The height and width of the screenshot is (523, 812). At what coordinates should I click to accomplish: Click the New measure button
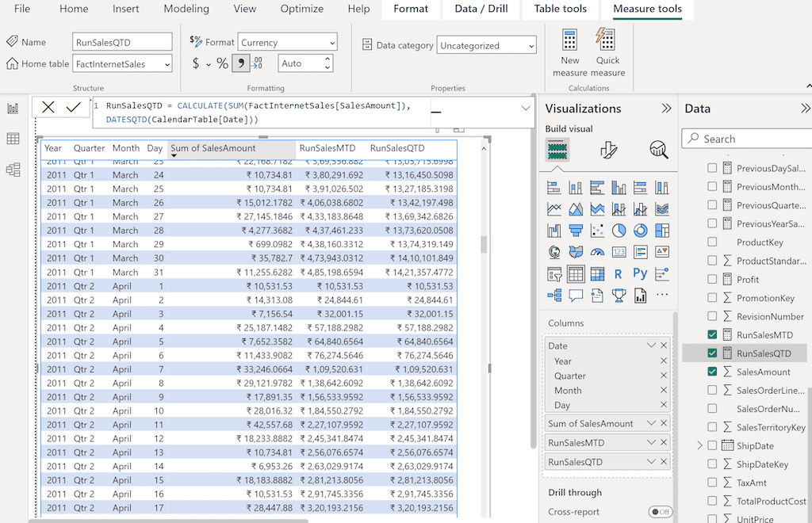569,49
